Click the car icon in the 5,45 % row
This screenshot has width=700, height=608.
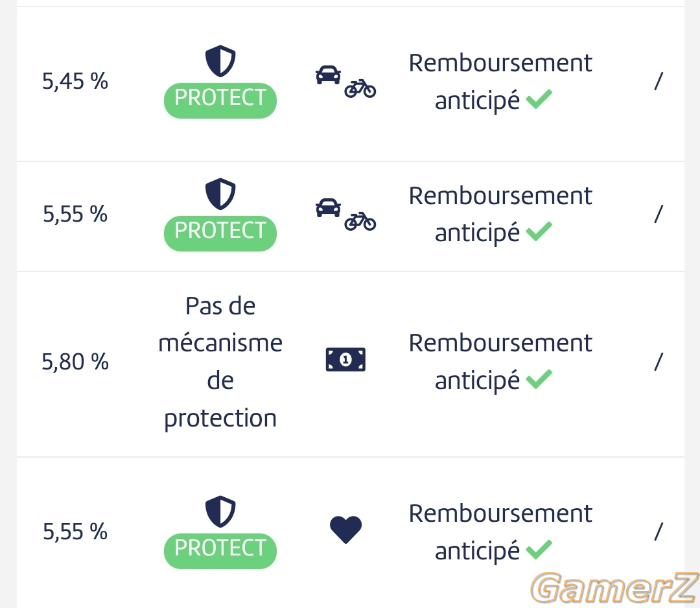(328, 75)
